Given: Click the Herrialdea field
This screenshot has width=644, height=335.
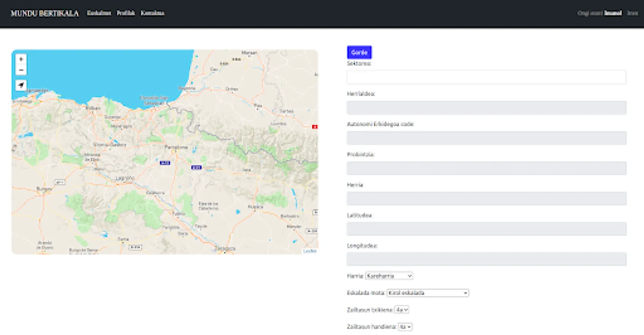Looking at the screenshot, I should pos(486,108).
